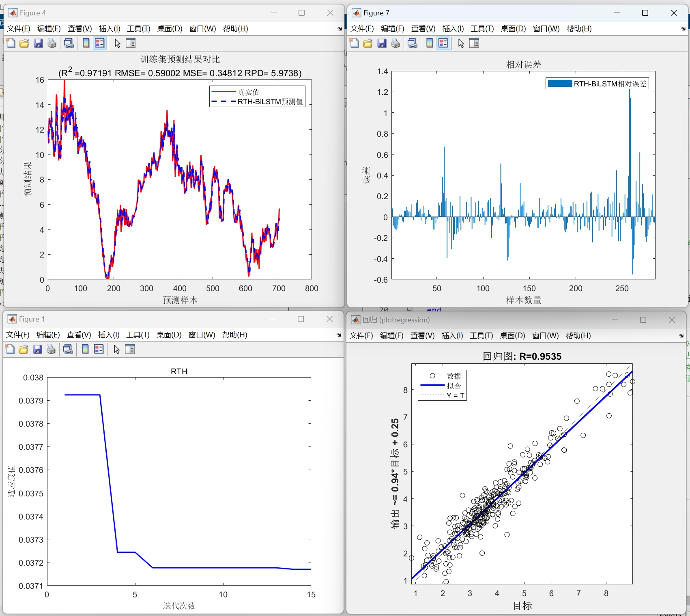690x616 pixels.
Task: Toggle Insert Colorbar in Figure 7 toolbar
Action: point(430,43)
